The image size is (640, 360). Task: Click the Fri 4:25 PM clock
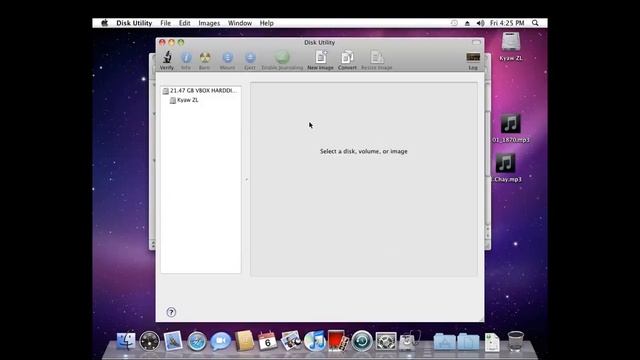coord(507,23)
